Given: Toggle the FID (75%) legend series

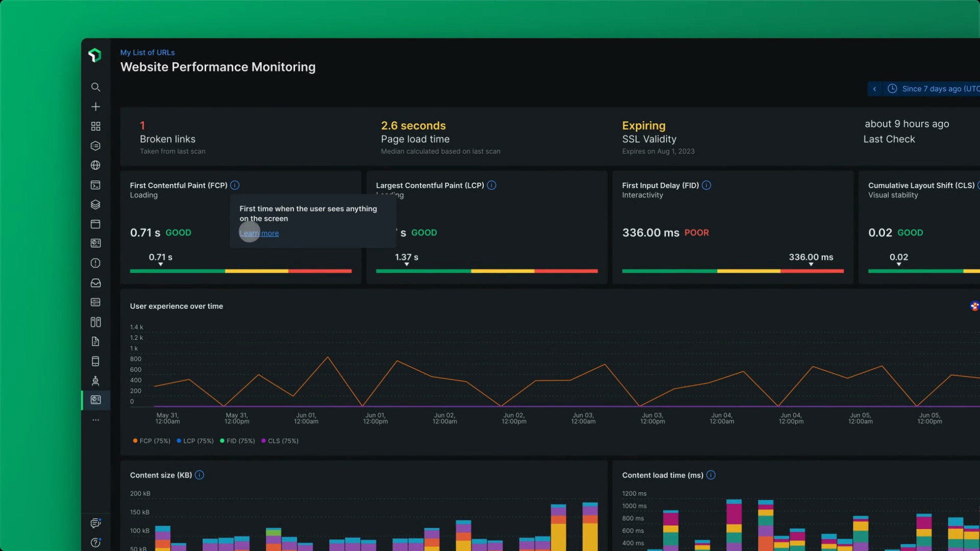Looking at the screenshot, I should click(237, 441).
